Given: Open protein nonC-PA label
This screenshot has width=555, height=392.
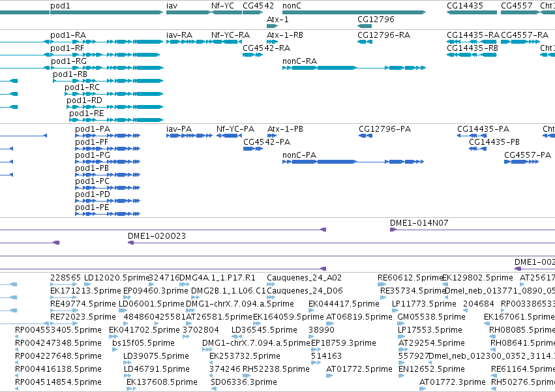Looking at the screenshot, I should click(299, 155).
